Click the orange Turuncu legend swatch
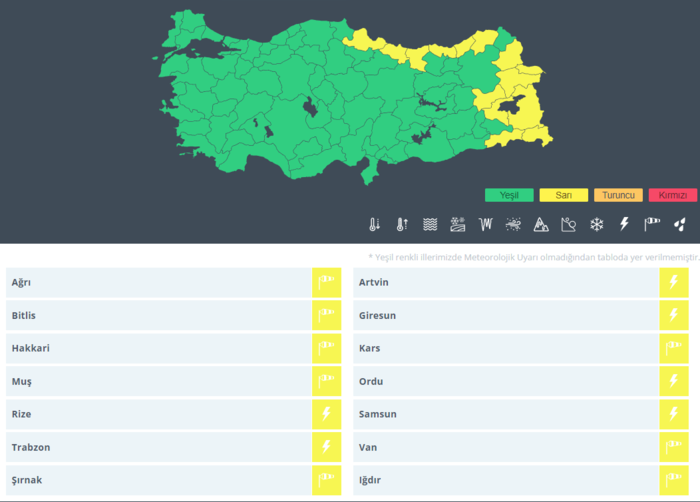Screen dimensions: 700x502 [618, 195]
